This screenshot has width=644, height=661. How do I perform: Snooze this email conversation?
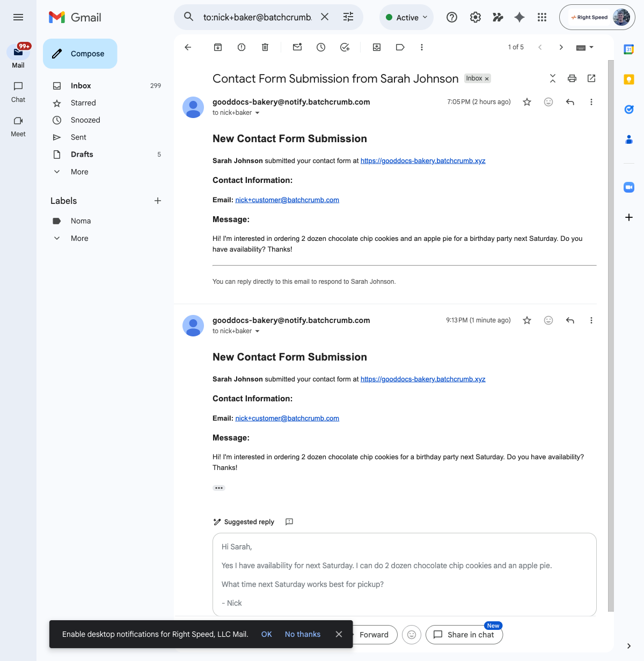(321, 47)
